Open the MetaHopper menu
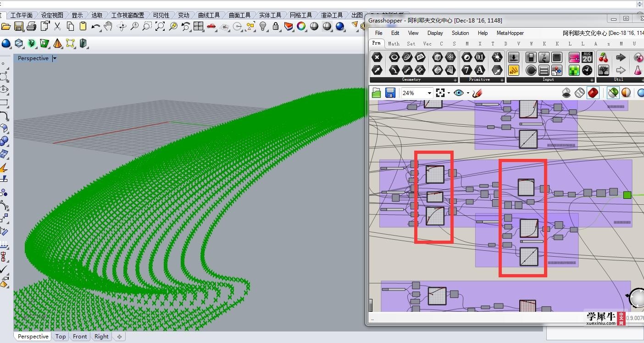The height and width of the screenshot is (343, 644). click(x=510, y=33)
